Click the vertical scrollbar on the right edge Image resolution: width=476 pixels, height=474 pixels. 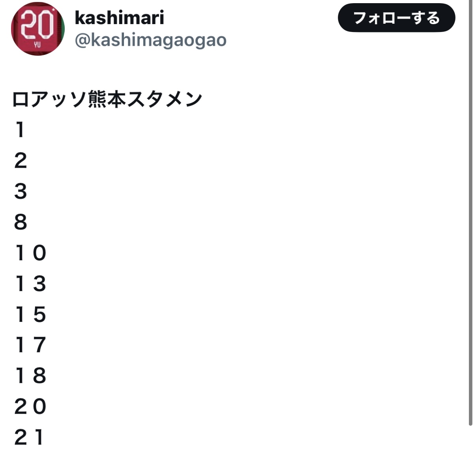coord(470,213)
